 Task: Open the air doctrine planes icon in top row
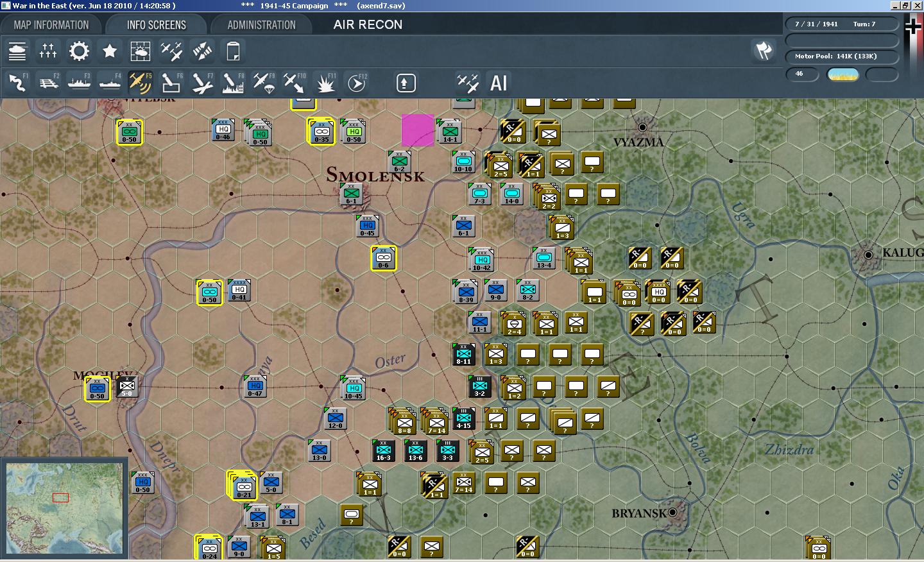point(171,51)
